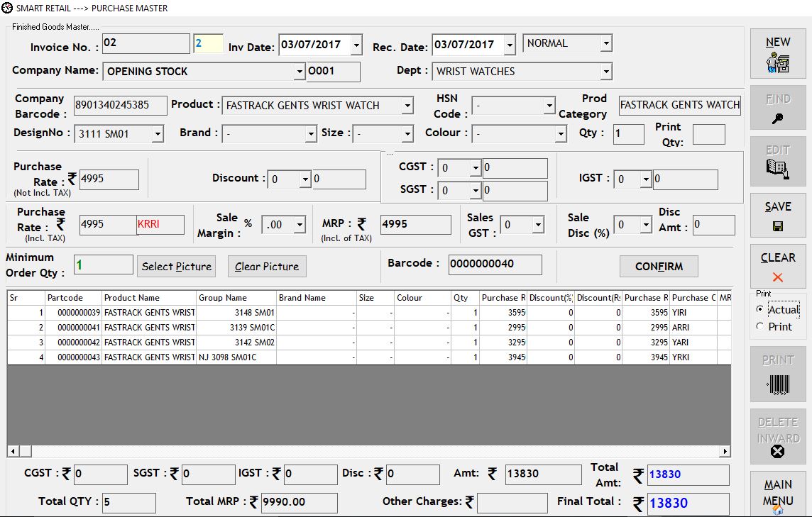Click the Company Barcode input field
Image resolution: width=812 pixels, height=517 pixels.
(121, 105)
